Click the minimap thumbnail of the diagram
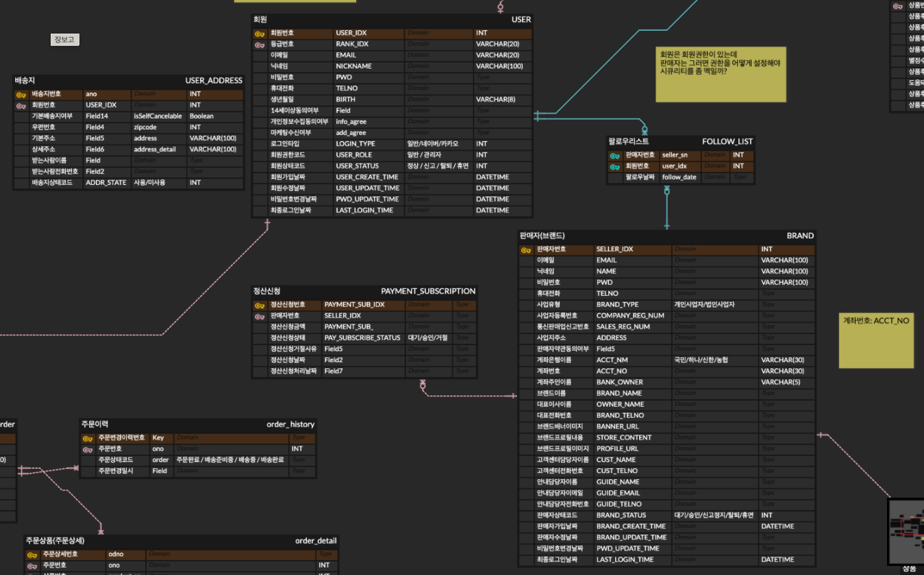924x575 pixels. tap(906, 531)
